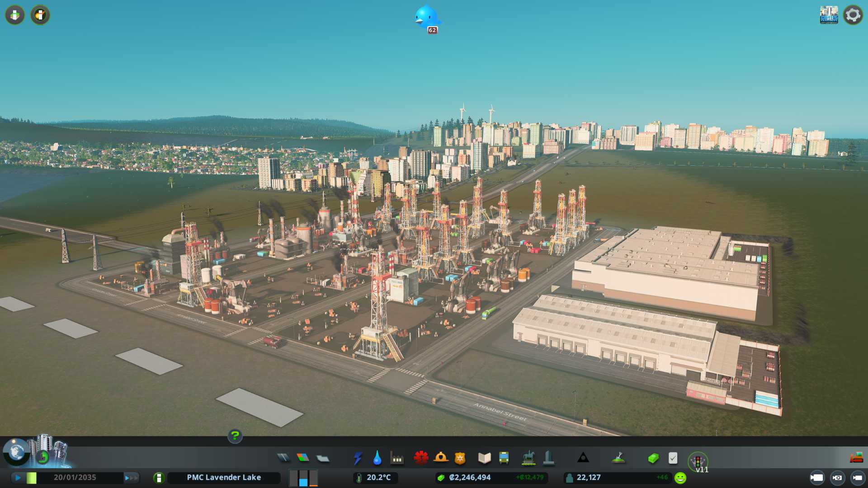
Task: Open Water and Sewage menu
Action: coord(377,458)
